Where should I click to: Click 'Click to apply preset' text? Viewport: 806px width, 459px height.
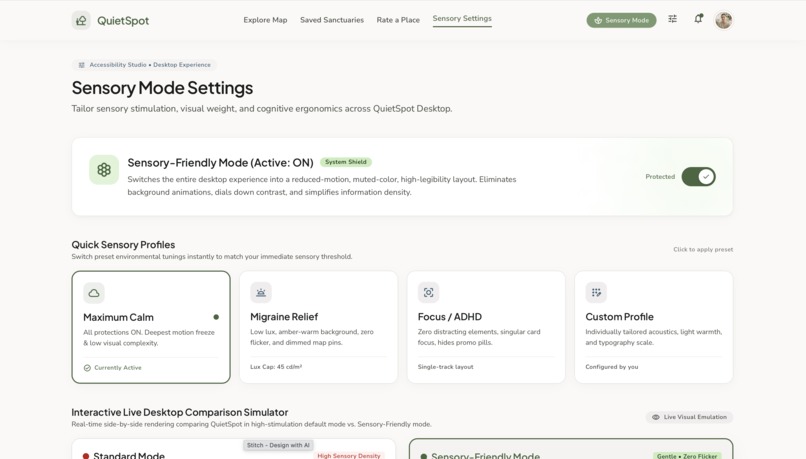coord(703,249)
